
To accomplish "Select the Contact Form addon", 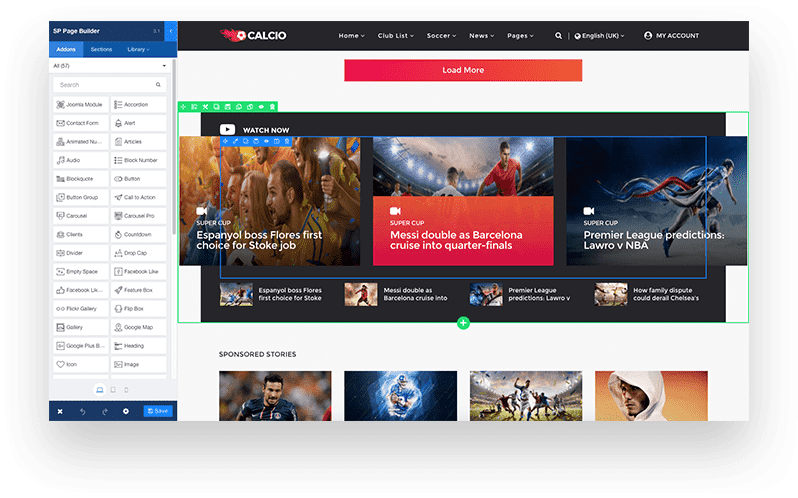I will 81,123.
